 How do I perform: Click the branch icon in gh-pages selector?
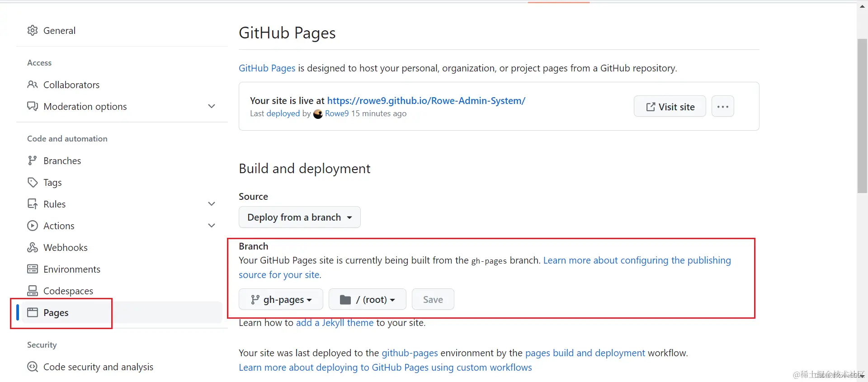255,300
